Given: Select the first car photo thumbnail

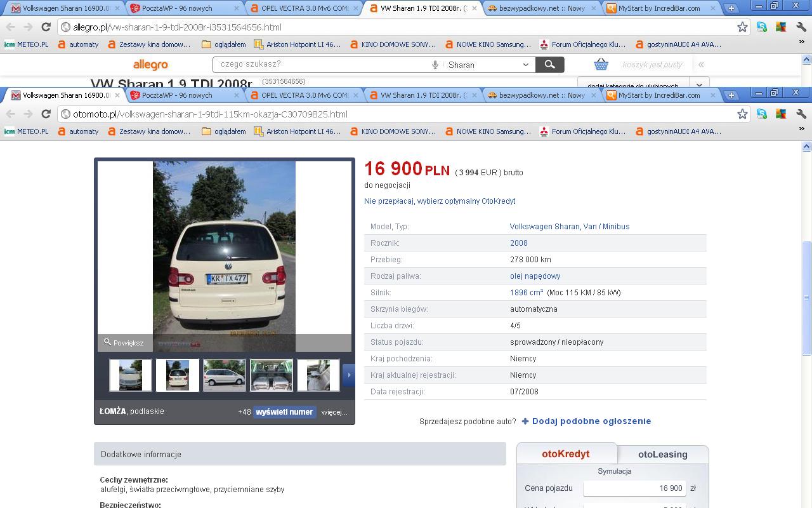Looking at the screenshot, I should pos(131,375).
